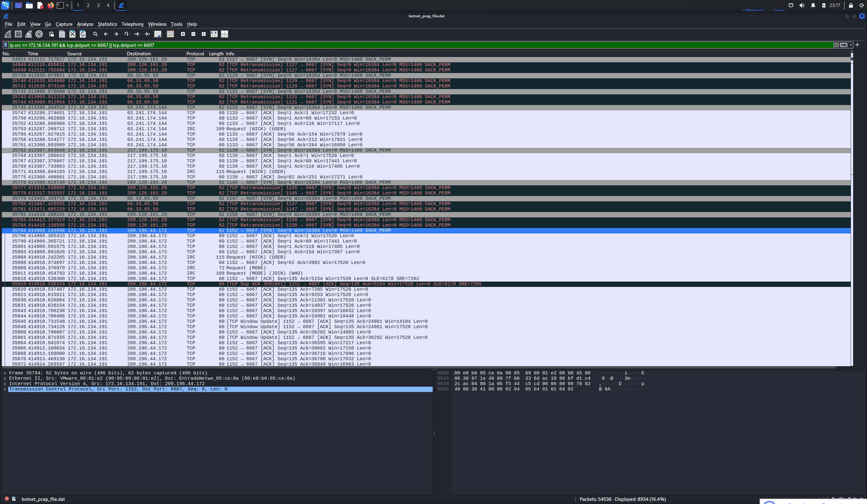Open the Statistics menu
This screenshot has width=867, height=504.
(107, 24)
